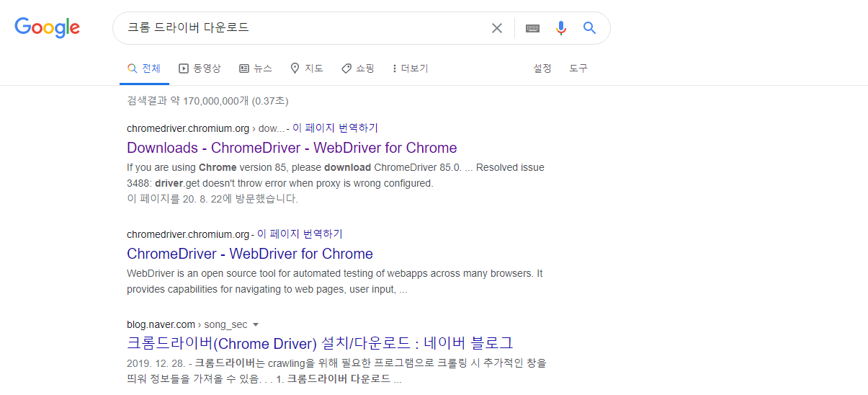The width and height of the screenshot is (868, 395).
Task: Open the 크롬드라이버 설치/다운로드 네이버 블로그 result
Action: coord(320,343)
